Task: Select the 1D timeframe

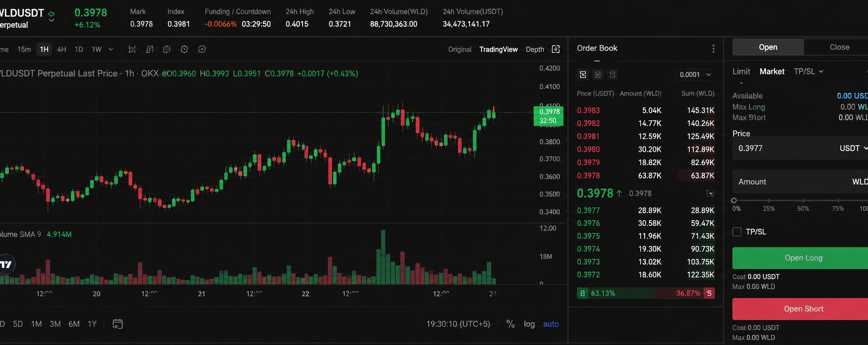Action: [x=79, y=49]
